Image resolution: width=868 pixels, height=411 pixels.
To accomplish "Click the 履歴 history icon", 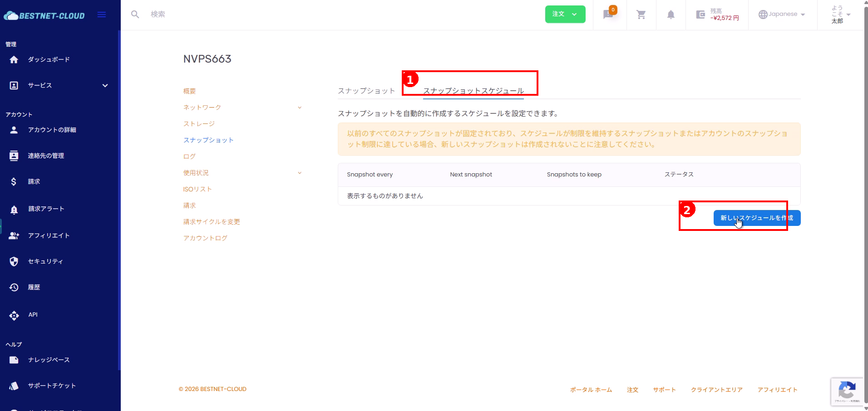I will (14, 287).
